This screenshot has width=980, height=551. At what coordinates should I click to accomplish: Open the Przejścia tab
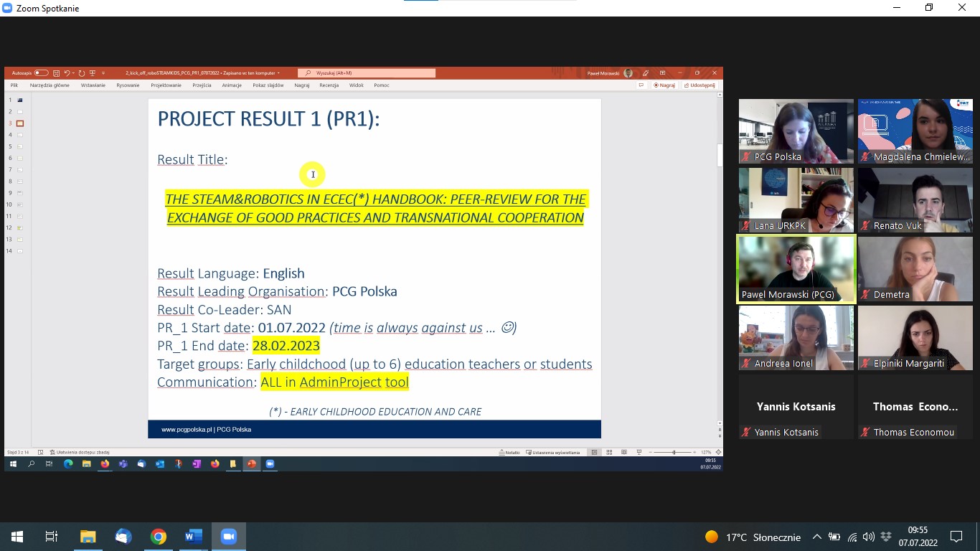click(x=202, y=85)
